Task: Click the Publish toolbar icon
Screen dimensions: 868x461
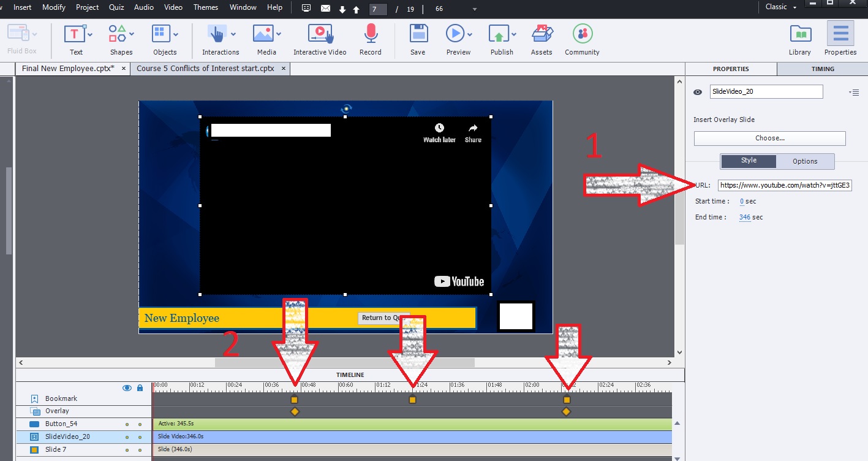Action: [x=499, y=34]
